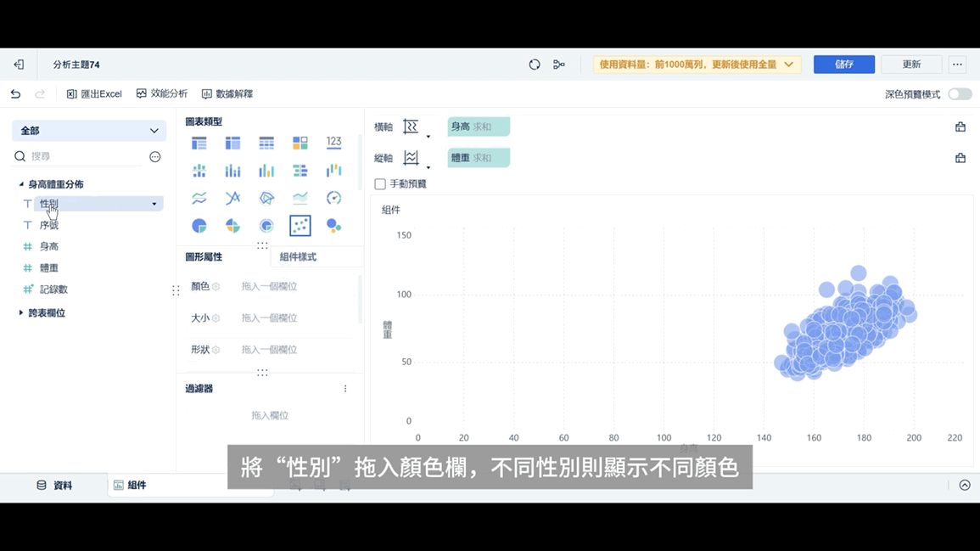Open the 橫軸 axis type dropdown icon
The height and width of the screenshot is (551, 980).
pyautogui.click(x=416, y=127)
